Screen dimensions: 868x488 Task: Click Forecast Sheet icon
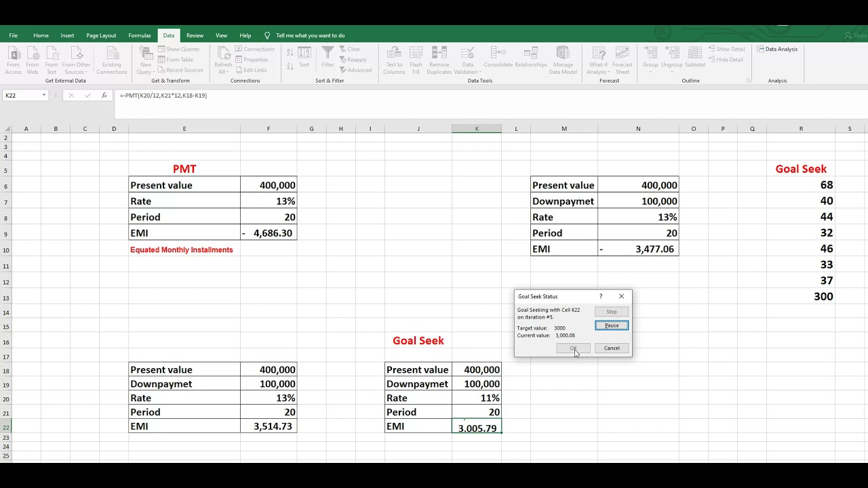[x=622, y=60]
